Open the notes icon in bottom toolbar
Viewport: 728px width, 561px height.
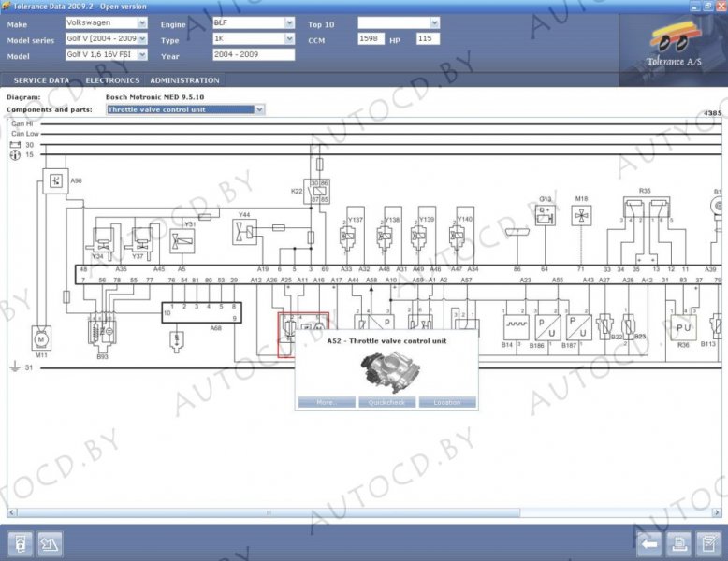click(708, 543)
